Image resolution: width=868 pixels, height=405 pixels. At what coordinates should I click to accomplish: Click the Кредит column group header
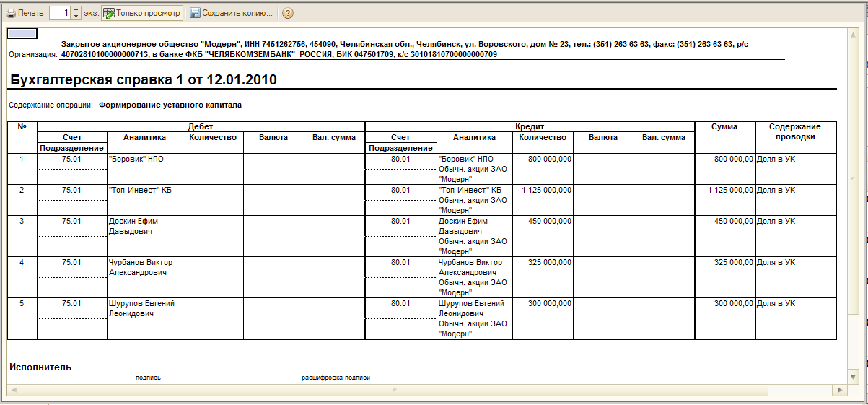coord(530,126)
